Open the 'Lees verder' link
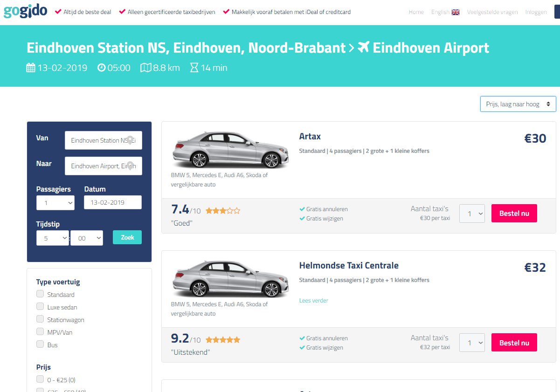560x392 pixels. coord(313,301)
